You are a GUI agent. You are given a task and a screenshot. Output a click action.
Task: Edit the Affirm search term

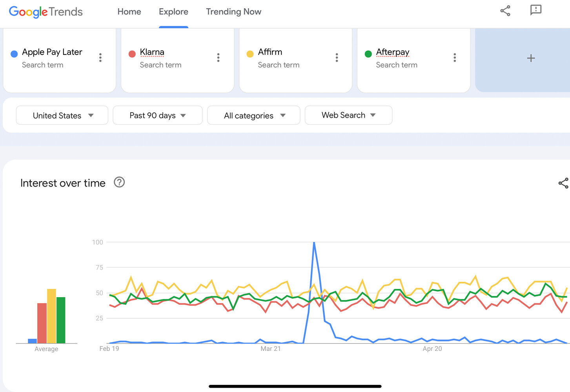[x=270, y=52]
